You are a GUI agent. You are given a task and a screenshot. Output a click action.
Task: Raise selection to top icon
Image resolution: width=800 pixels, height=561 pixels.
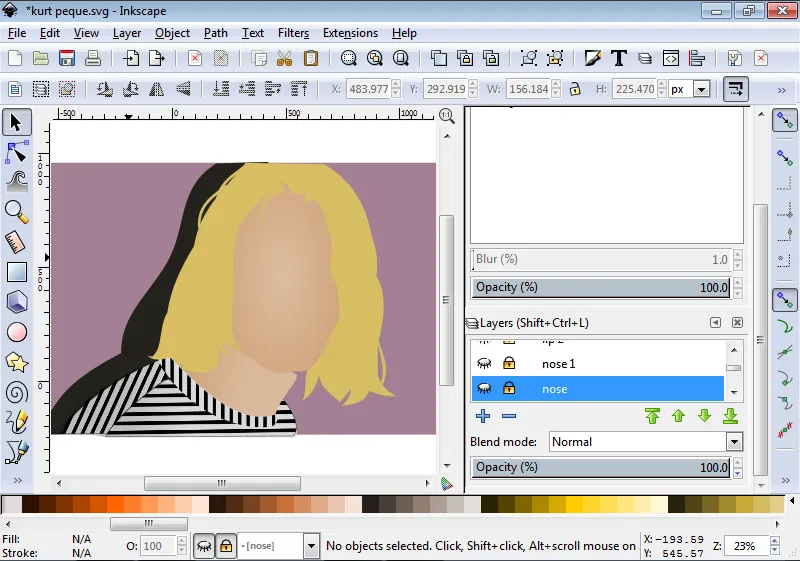pos(299,89)
